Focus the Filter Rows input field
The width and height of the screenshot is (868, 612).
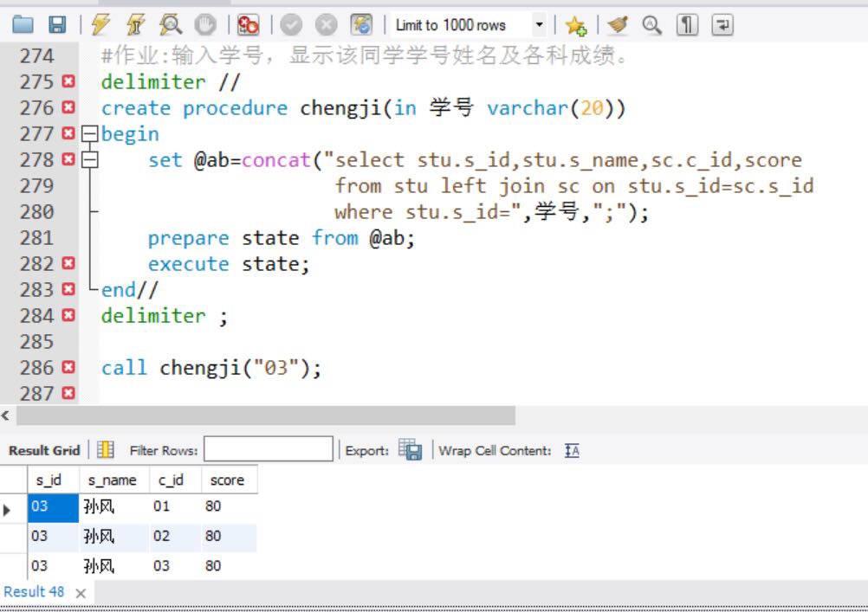click(269, 448)
